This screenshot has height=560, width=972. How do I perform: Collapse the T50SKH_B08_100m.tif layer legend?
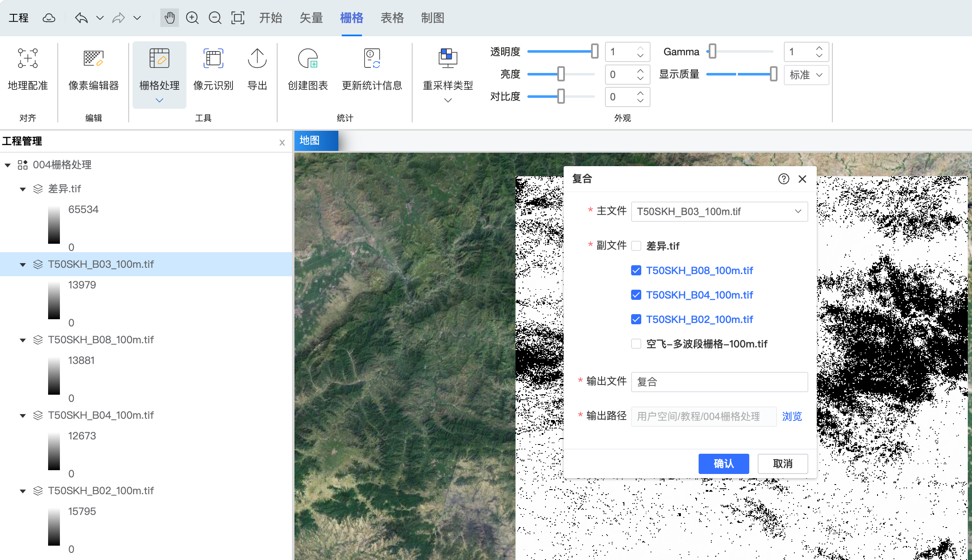pos(23,340)
